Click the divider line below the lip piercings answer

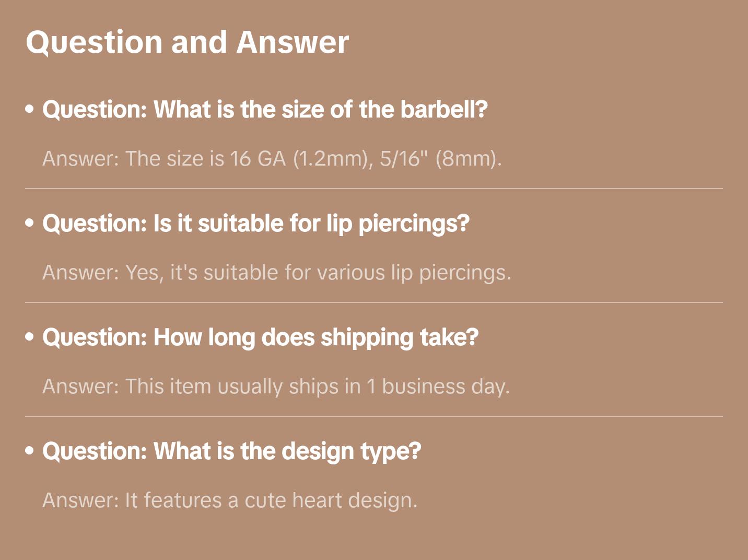coord(373,302)
